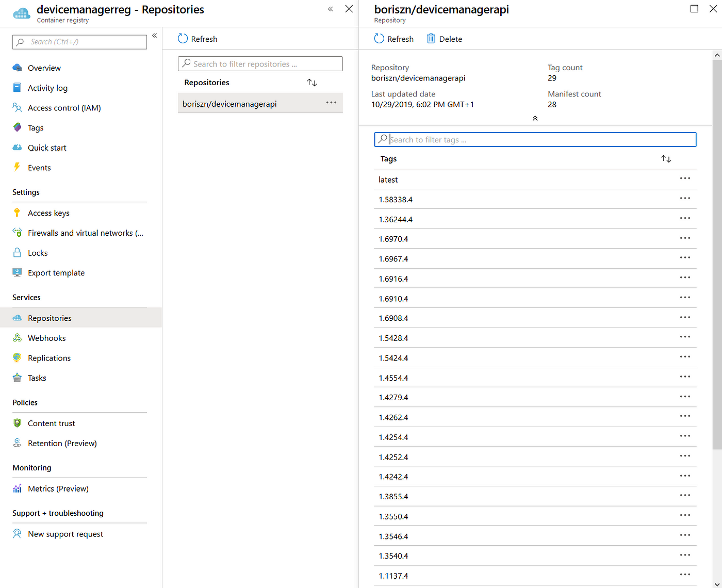722x588 pixels.
Task: Open Firewalls and virtual networks icon
Action: [x=17, y=233]
